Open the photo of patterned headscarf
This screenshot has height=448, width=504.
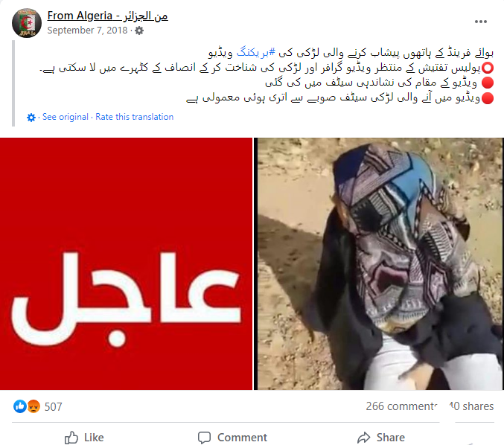380,264
